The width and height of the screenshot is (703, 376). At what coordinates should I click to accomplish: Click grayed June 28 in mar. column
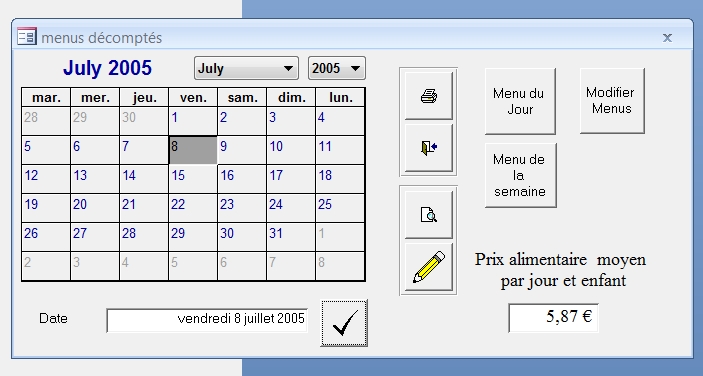pos(46,121)
